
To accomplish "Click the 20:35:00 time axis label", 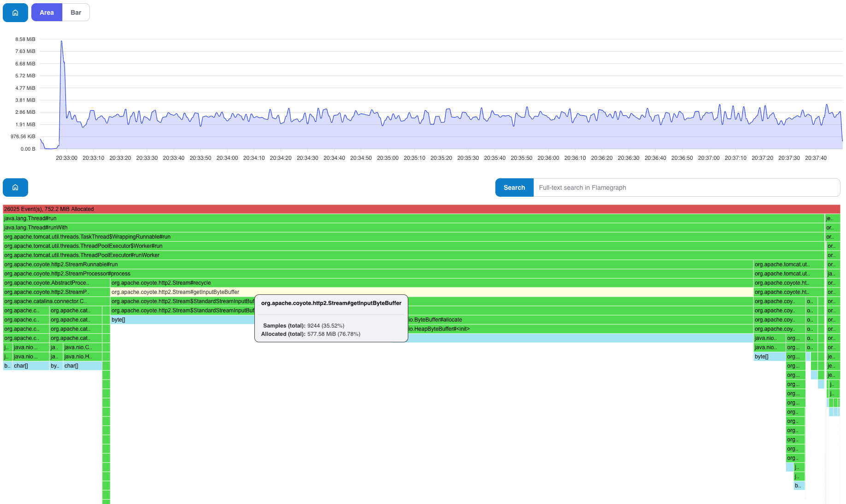I will click(x=388, y=158).
